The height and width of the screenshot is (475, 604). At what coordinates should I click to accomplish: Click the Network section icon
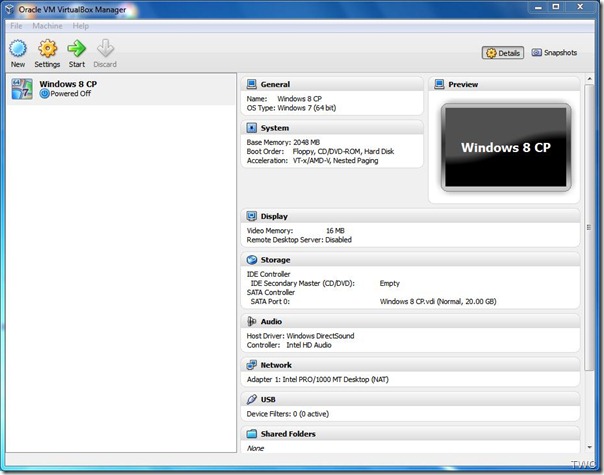click(x=252, y=364)
